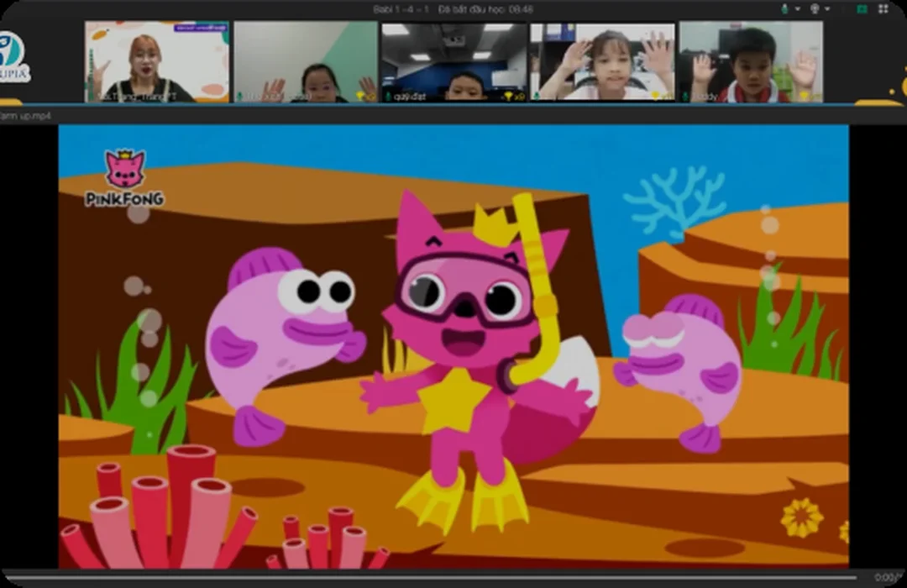Click the video time label 0:00
Viewport: 907px width, 588px height.
886,577
